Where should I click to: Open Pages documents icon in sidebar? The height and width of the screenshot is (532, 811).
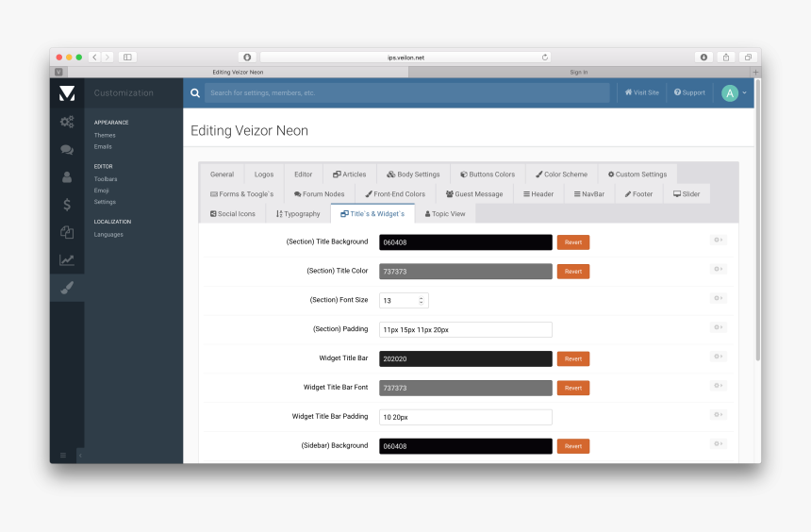[x=67, y=232]
